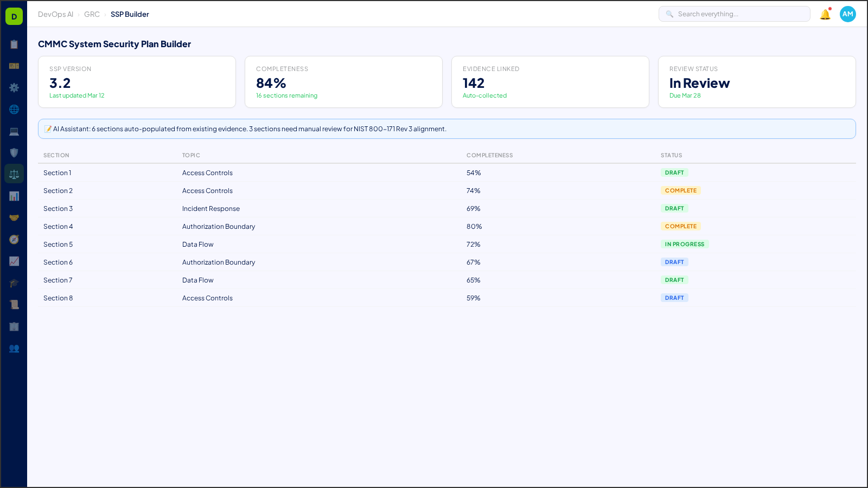868x488 pixels.
Task: Click the Search everything input field
Action: pyautogui.click(x=734, y=14)
